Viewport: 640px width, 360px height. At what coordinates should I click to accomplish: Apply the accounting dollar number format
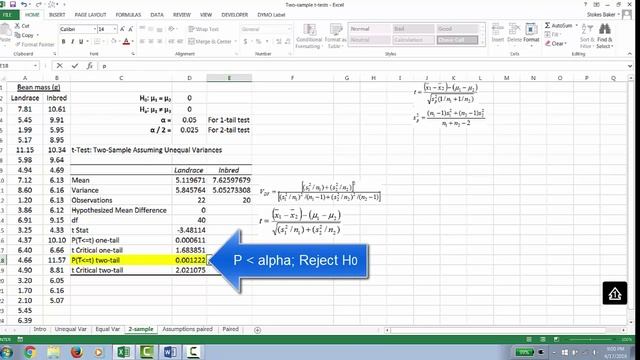245,41
